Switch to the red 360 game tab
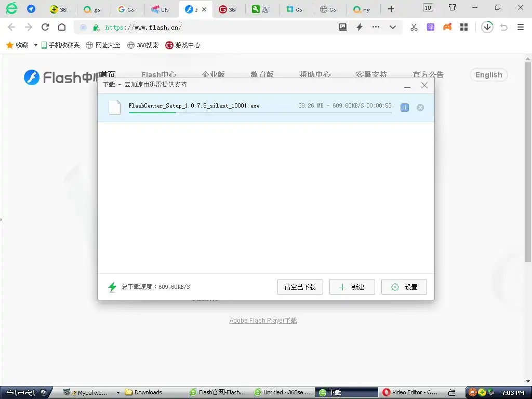Image resolution: width=532 pixels, height=399 pixels. (229, 9)
